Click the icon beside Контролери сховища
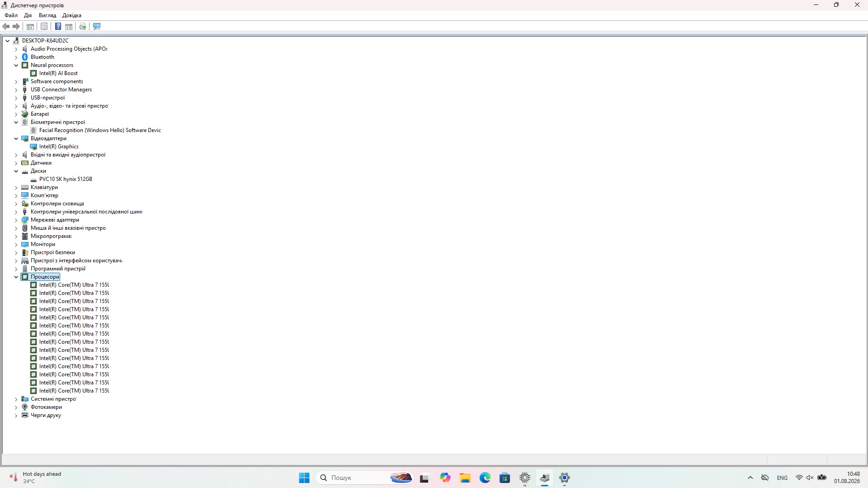 pos(25,204)
